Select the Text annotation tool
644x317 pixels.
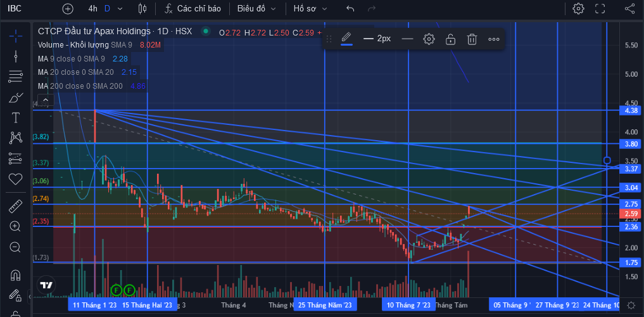[16, 118]
